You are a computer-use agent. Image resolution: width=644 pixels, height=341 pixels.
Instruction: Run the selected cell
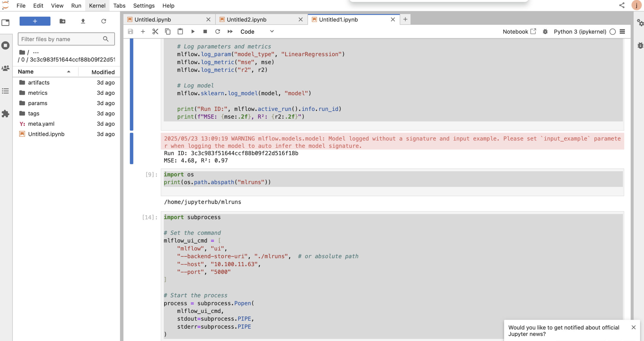193,31
